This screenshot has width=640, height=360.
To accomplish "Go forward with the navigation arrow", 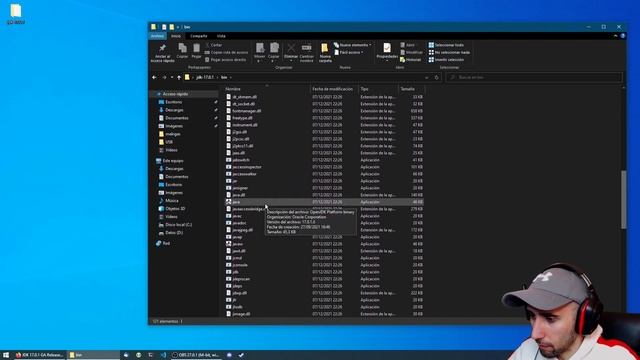I will (164, 77).
